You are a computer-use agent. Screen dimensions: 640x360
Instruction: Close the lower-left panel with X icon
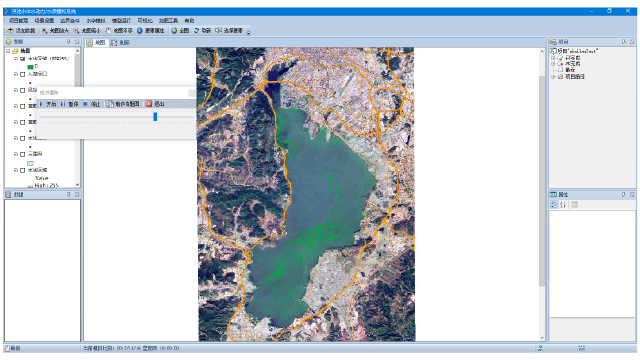click(77, 195)
